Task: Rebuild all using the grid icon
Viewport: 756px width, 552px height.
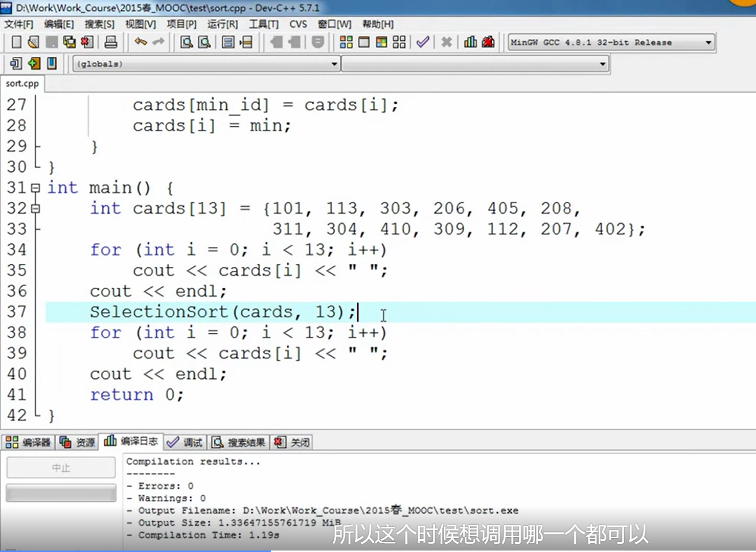Action: [399, 42]
